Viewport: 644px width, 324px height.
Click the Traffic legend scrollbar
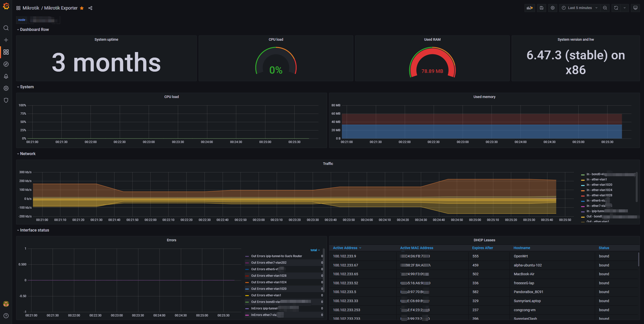point(636,187)
